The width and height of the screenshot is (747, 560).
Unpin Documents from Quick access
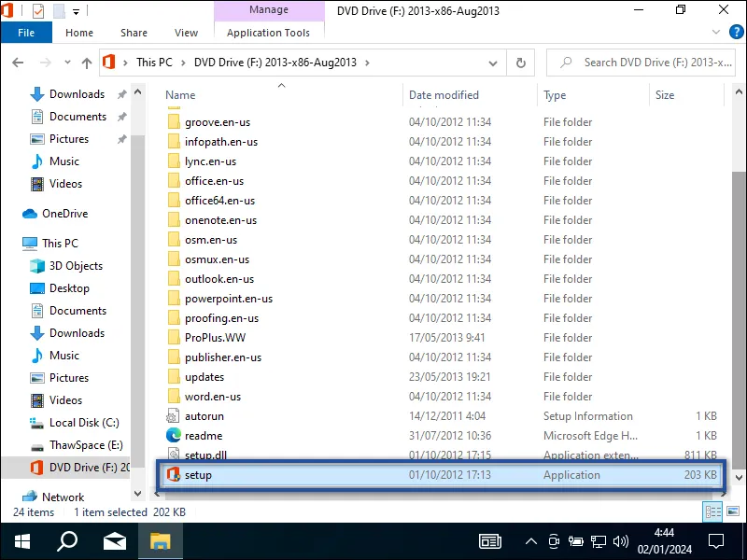120,117
